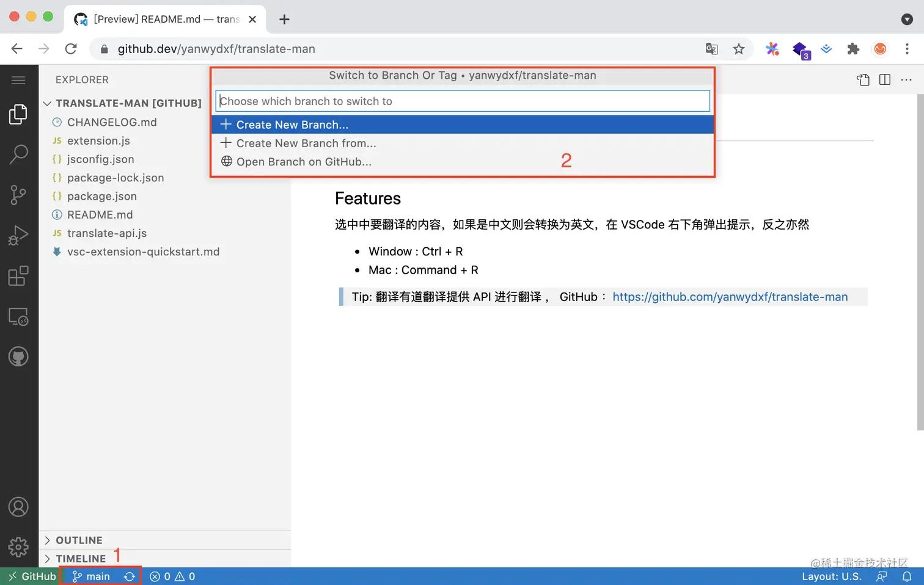Viewport: 924px width, 585px height.
Task: Click the feedback icon in status bar
Action: click(881, 576)
